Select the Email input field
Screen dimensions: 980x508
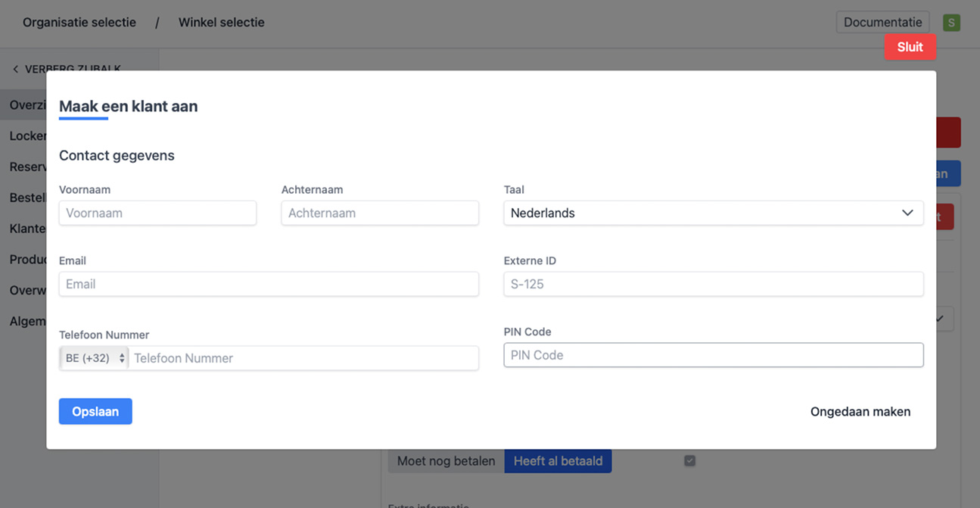[x=269, y=284]
